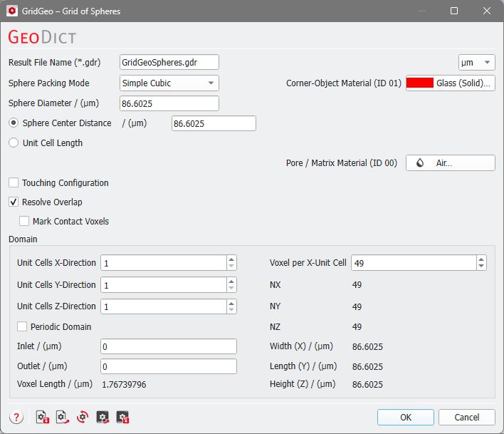Increase Unit Cells Z-Direction with up arrow
The image size is (504, 434).
[231, 303]
